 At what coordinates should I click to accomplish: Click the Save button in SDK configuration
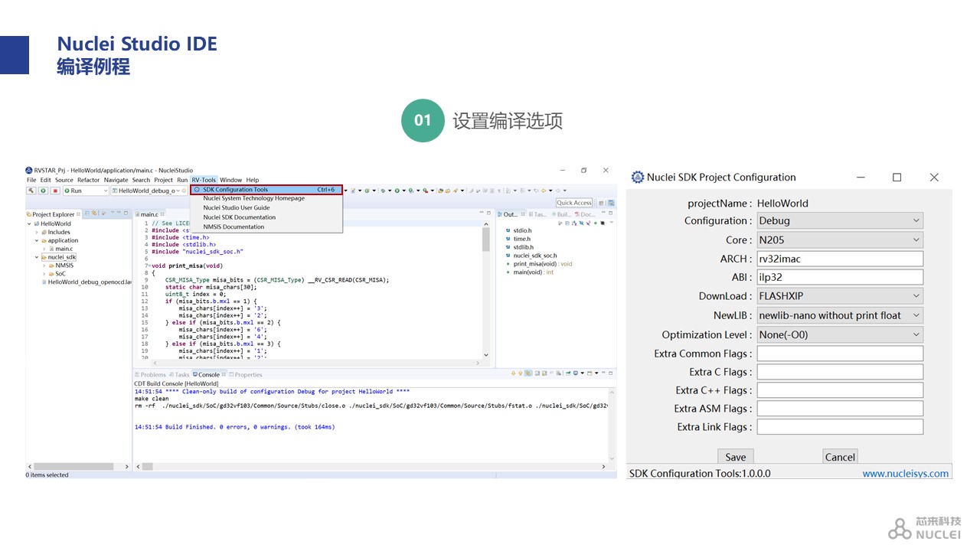coord(736,457)
